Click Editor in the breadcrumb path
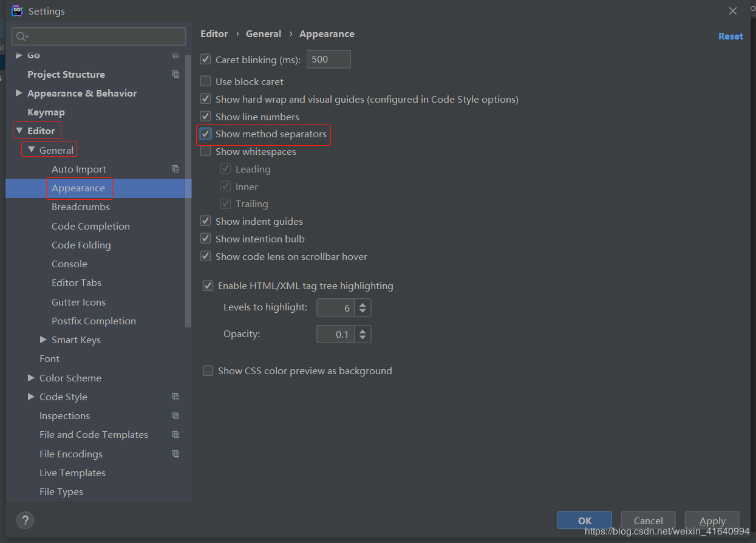The image size is (756, 543). 214,33
